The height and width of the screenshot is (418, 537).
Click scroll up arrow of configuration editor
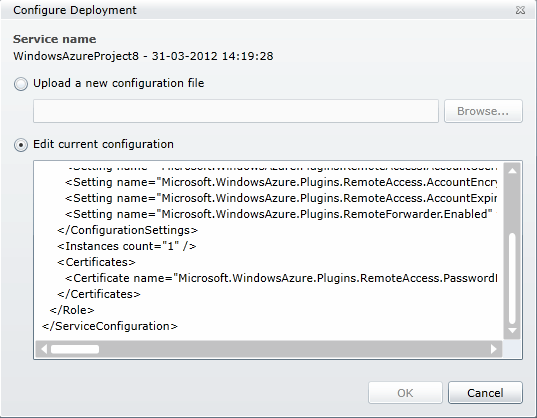[512, 170]
